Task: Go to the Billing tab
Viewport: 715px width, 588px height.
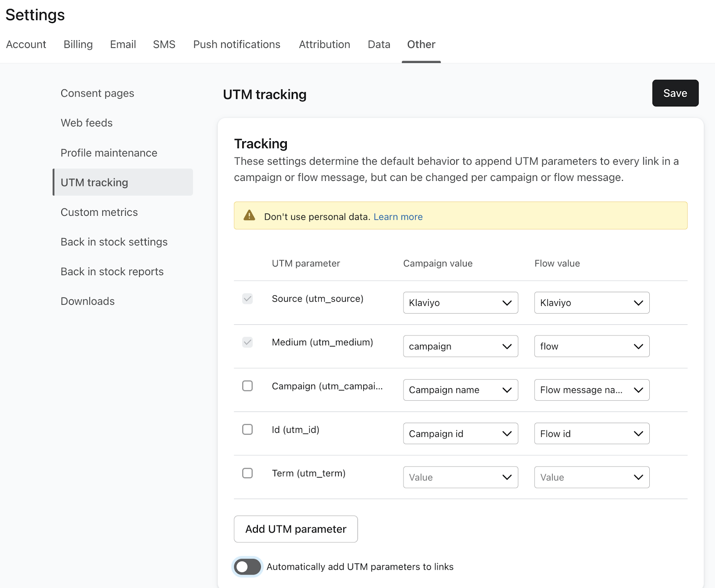Action: click(x=78, y=45)
